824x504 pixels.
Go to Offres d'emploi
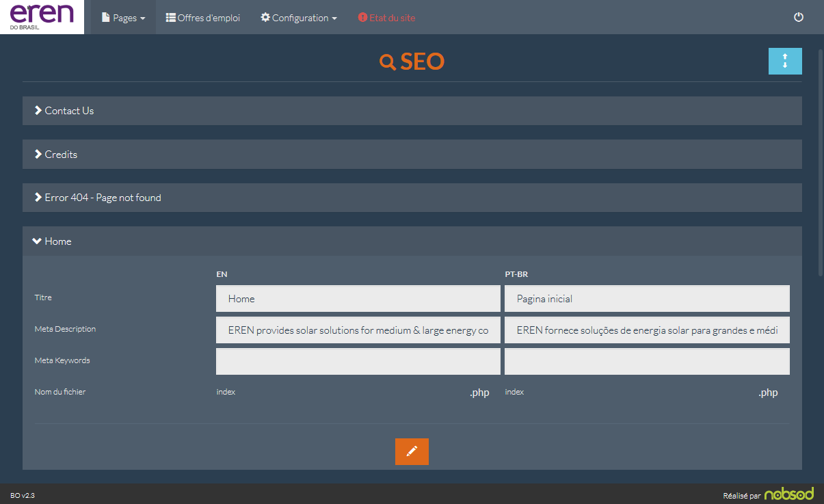pyautogui.click(x=203, y=18)
